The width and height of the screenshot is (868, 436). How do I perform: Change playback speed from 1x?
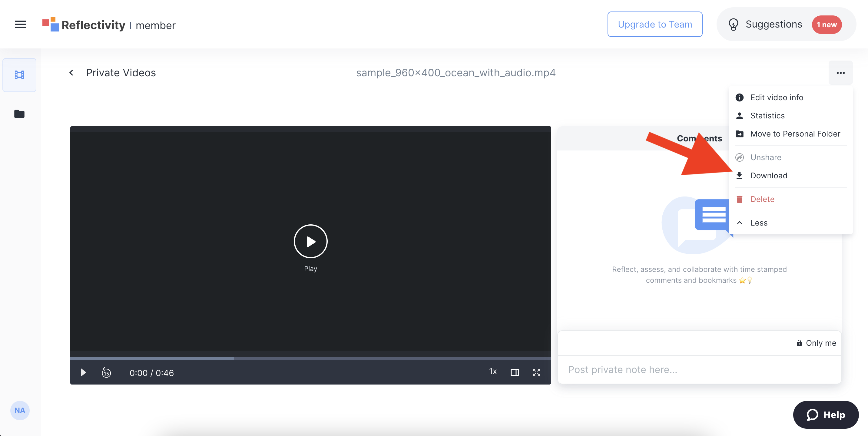click(x=493, y=371)
